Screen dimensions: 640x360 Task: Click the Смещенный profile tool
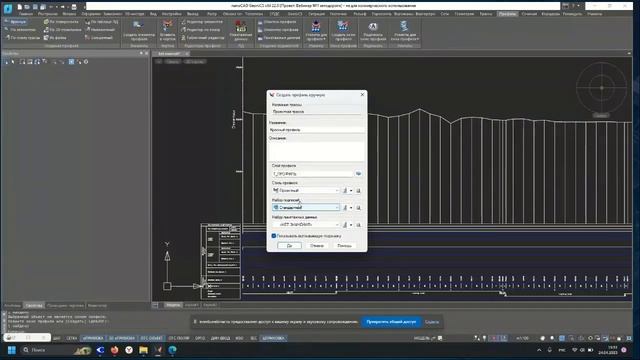[x=98, y=38]
